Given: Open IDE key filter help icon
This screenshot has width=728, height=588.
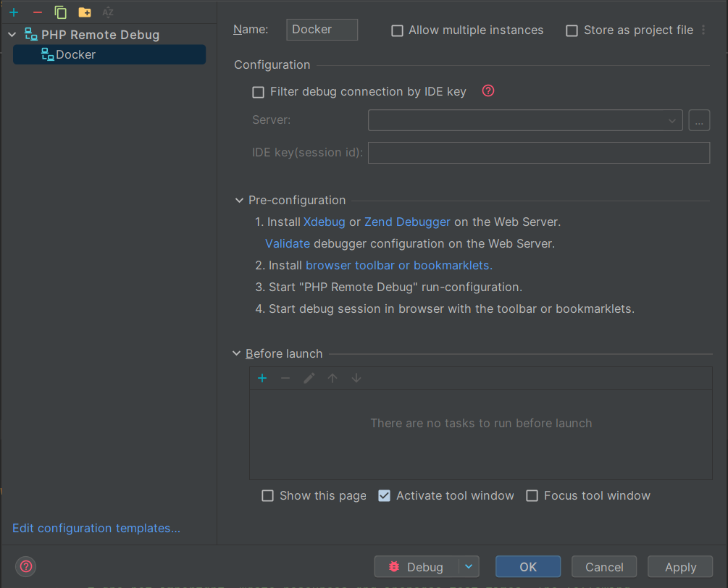Looking at the screenshot, I should [488, 91].
